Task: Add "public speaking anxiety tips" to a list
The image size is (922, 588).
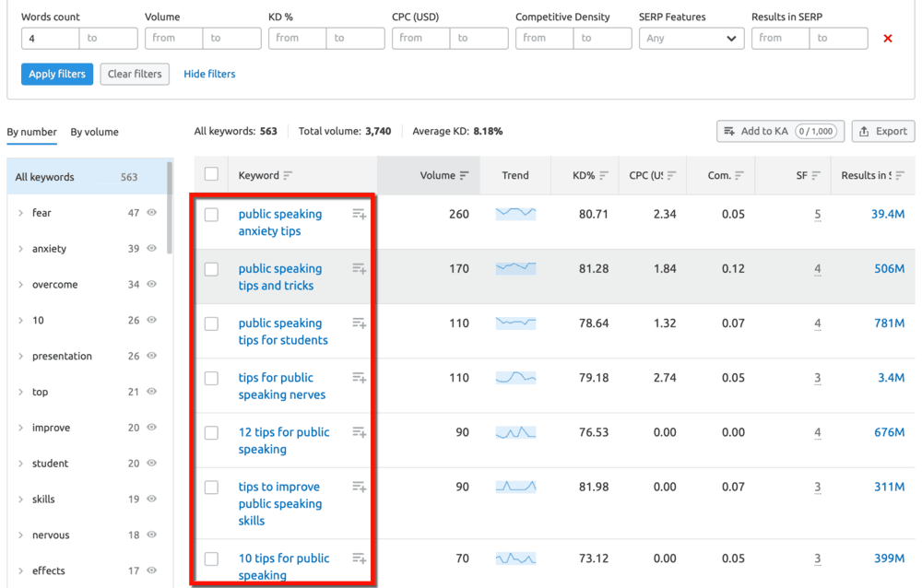Action: pos(359,213)
